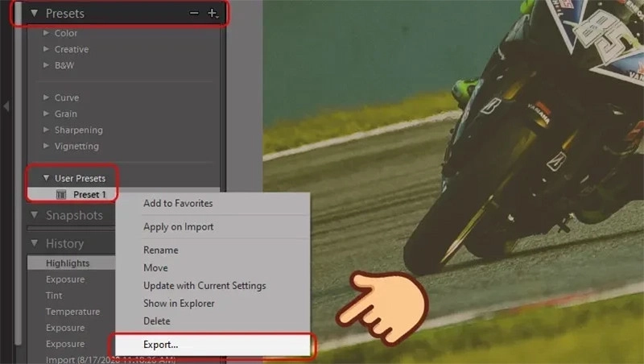This screenshot has height=364, width=644.
Task: Expand the B&W preset group
Action: tap(46, 65)
